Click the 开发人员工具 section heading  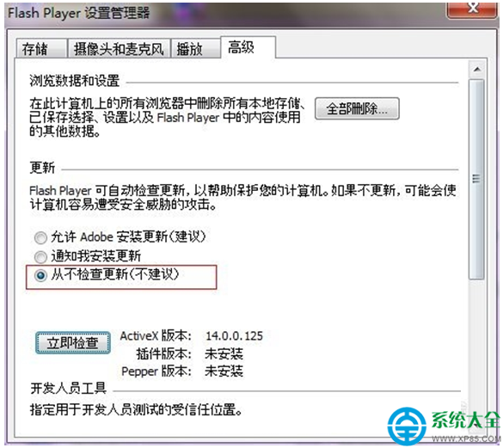coord(68,389)
